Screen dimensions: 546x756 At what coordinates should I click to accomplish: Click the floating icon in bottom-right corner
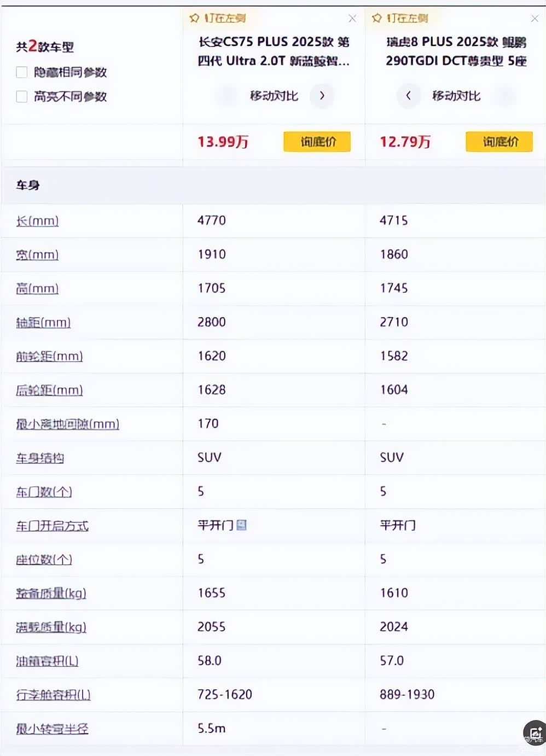[x=535, y=733]
